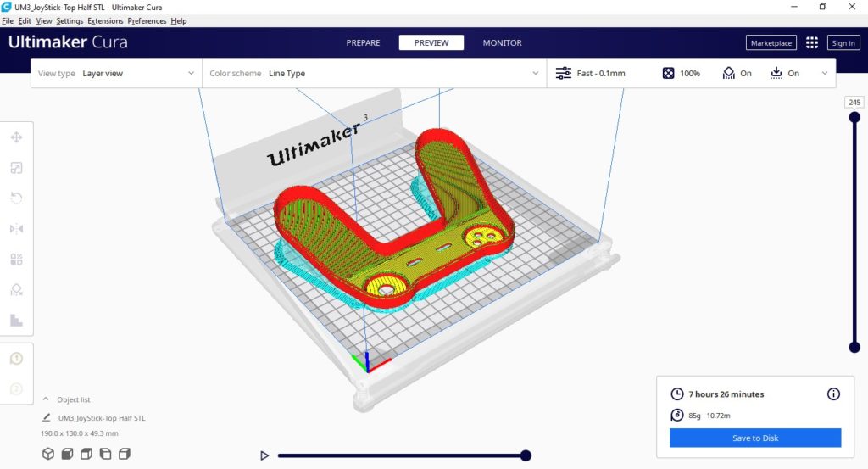This screenshot has height=469, width=868.
Task: Switch to the PREPARE stage tab
Action: click(x=363, y=42)
